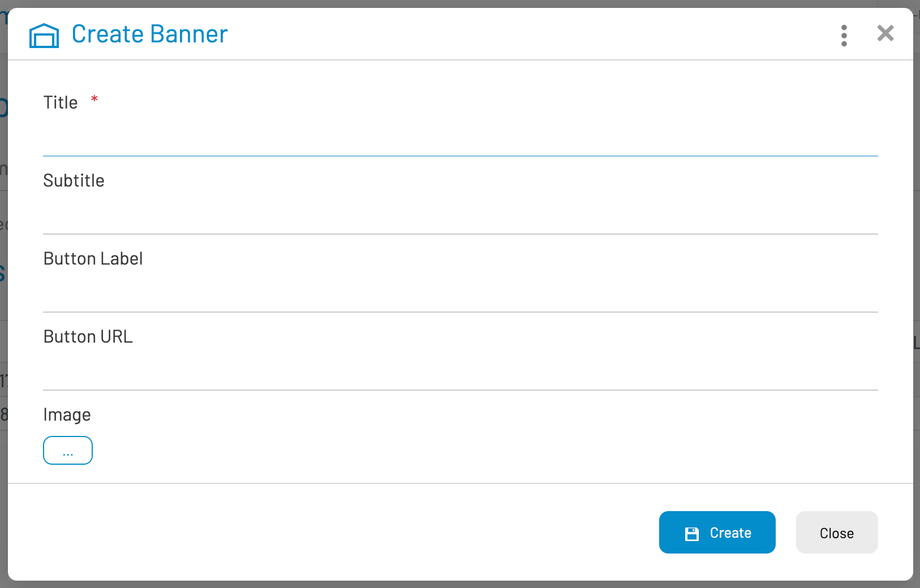Image resolution: width=920 pixels, height=588 pixels.
Task: Click the red required asterisk
Action: point(94,100)
